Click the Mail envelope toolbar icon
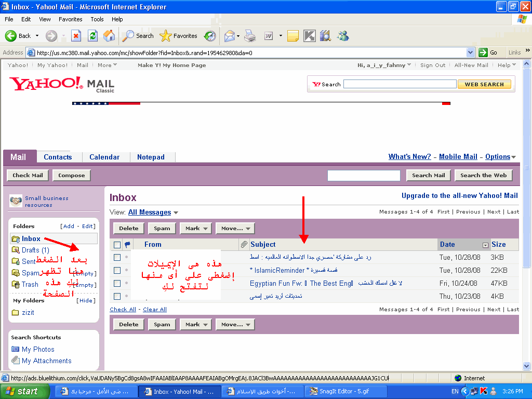This screenshot has height=399, width=532. [230, 36]
